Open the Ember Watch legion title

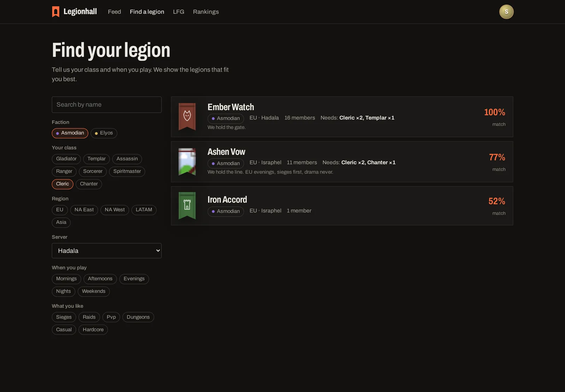point(231,107)
